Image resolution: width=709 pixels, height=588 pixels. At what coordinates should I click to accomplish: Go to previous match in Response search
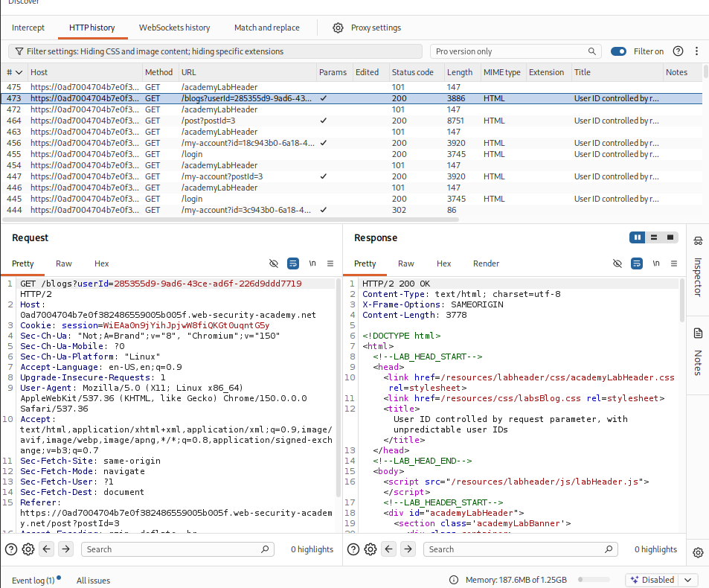(389, 549)
